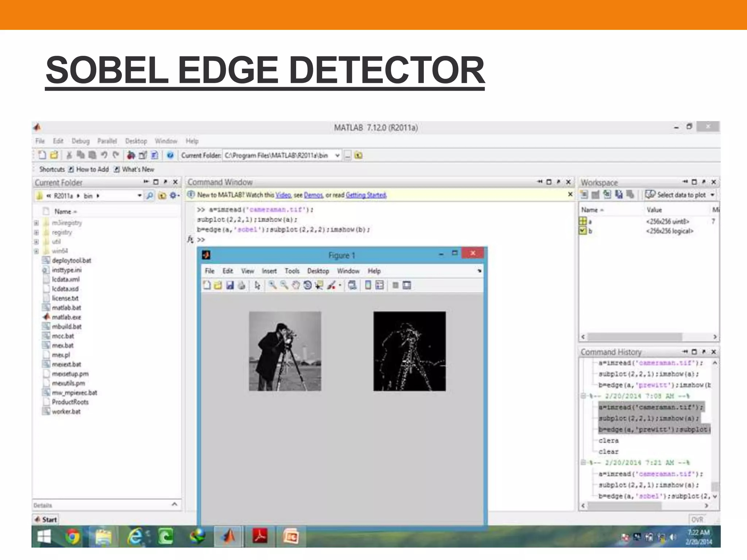Click the Start button at bottom left
The height and width of the screenshot is (560, 747).
click(x=46, y=520)
